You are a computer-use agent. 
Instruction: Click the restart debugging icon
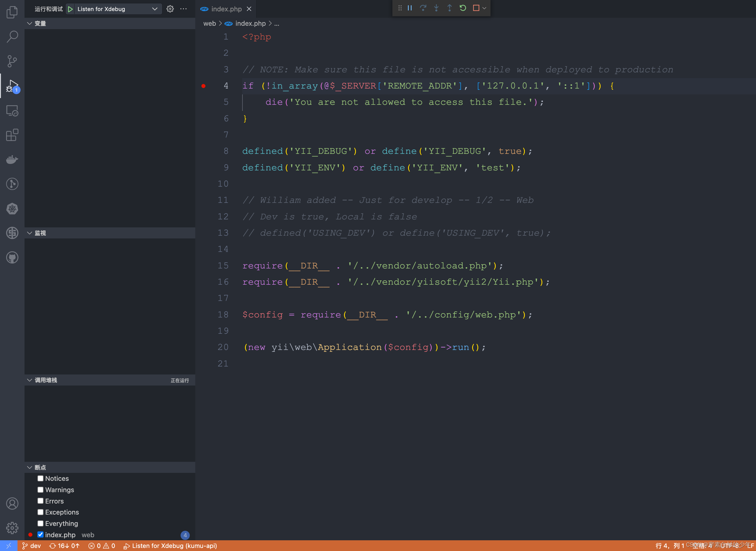coord(463,8)
